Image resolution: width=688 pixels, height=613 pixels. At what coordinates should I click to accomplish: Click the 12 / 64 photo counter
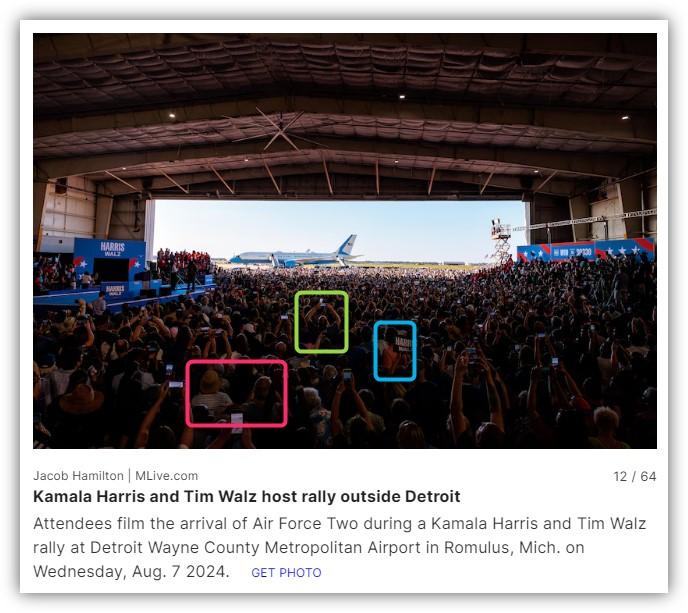634,476
